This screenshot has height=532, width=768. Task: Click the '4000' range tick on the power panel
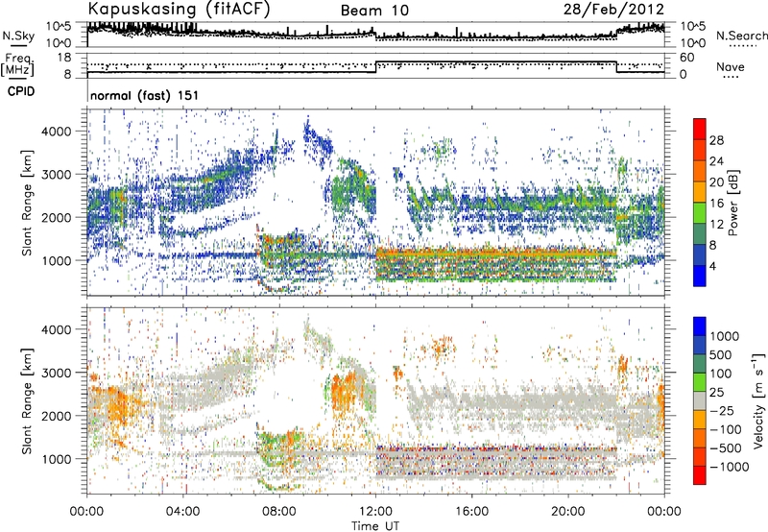click(57, 132)
